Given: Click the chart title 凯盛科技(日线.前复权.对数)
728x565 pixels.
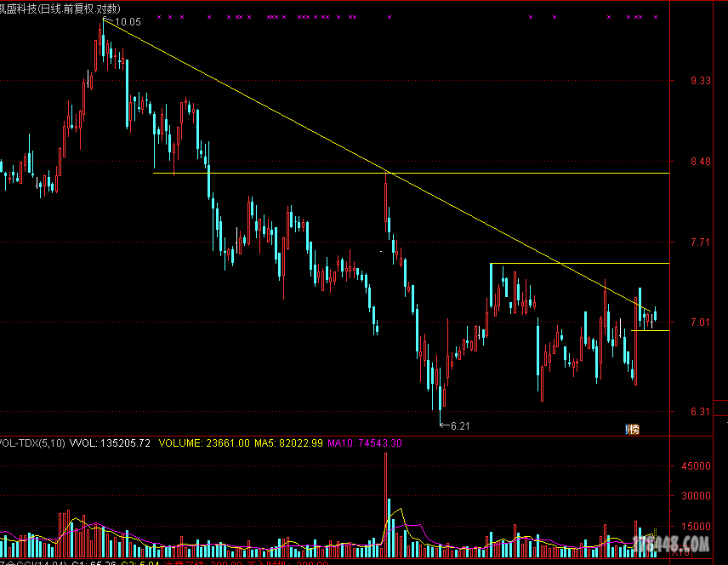Looking at the screenshot, I should [x=60, y=9].
